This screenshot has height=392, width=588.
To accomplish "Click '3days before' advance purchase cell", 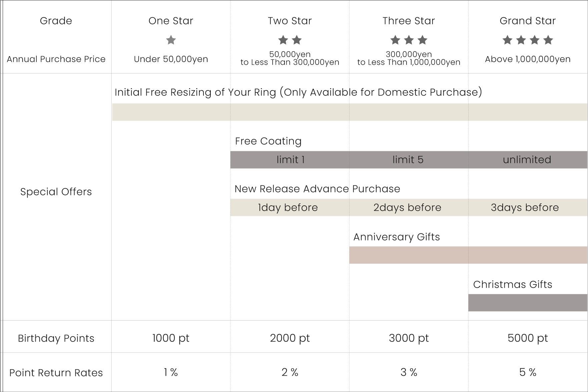I will [528, 207].
